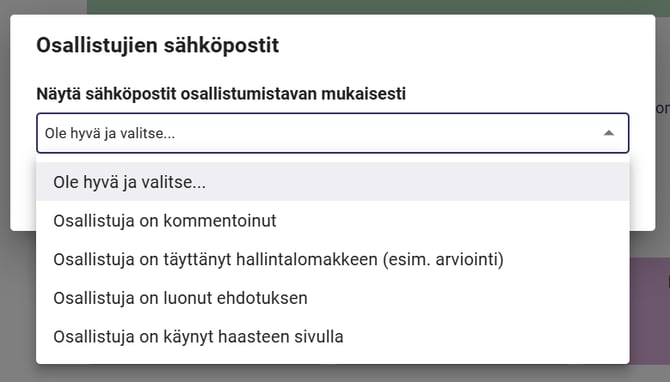Click 'kommentoinut' word in the options list
Image resolution: width=670 pixels, height=382 pixels.
click(x=220, y=220)
